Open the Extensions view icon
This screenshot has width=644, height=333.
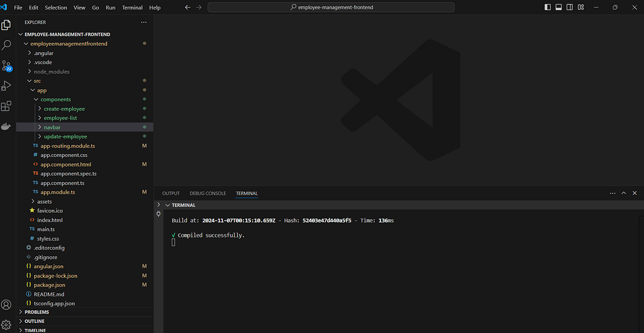click(6, 106)
